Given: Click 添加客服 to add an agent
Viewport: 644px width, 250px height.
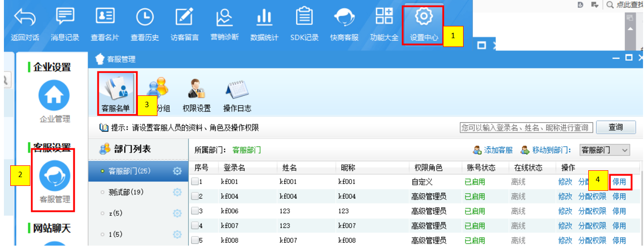Looking at the screenshot, I should click(x=492, y=150).
